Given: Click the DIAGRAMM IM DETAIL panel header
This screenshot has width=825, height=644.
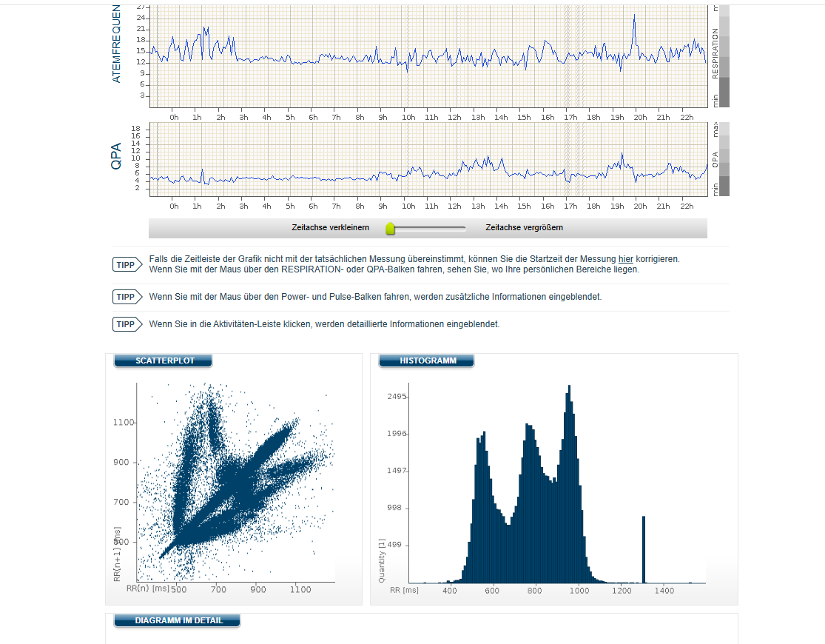Looking at the screenshot, I should [178, 620].
